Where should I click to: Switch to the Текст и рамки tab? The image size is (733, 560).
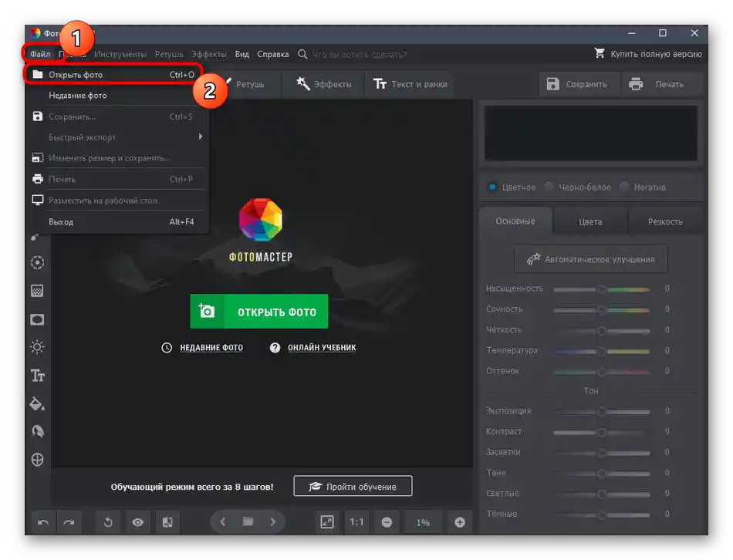[x=410, y=84]
